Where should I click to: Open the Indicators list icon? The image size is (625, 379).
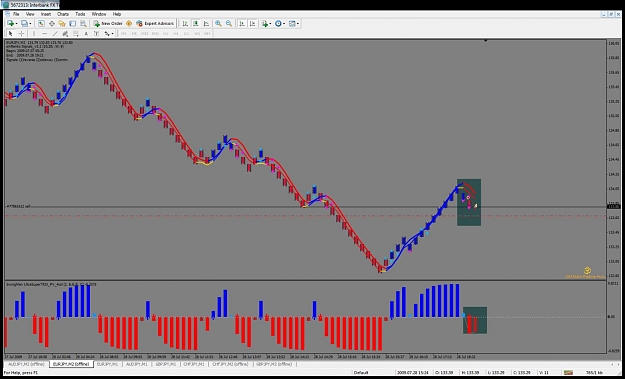point(265,24)
